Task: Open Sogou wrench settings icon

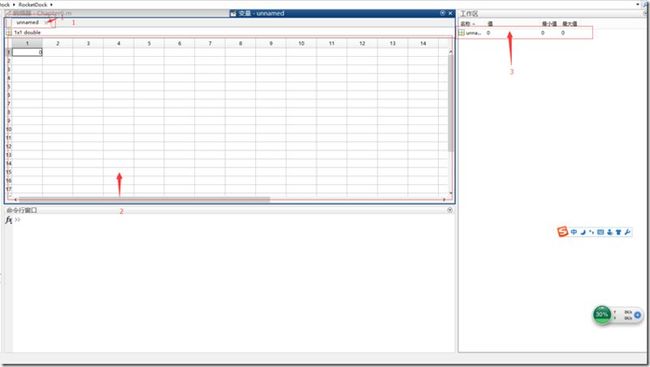Action: pos(627,232)
